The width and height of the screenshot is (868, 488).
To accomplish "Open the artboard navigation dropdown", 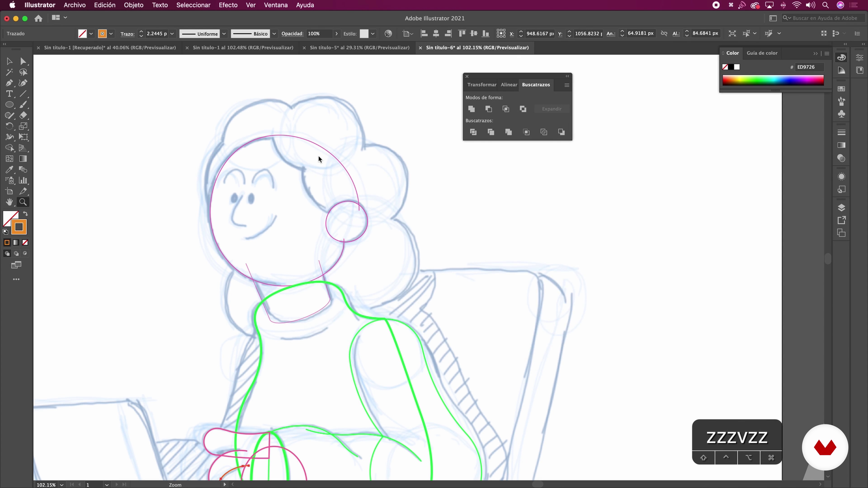I will [x=106, y=485].
